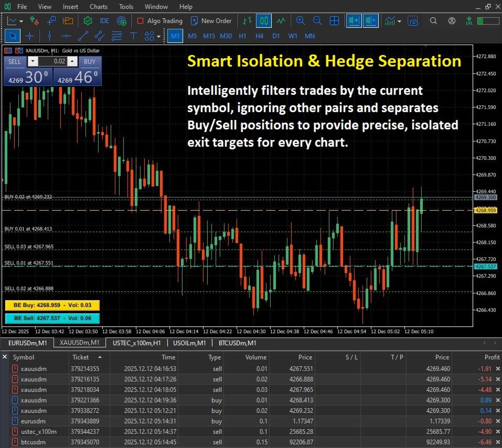Screen dimensions: 502x448
Task: Click the radar icon with green plus
Action: 122,21
